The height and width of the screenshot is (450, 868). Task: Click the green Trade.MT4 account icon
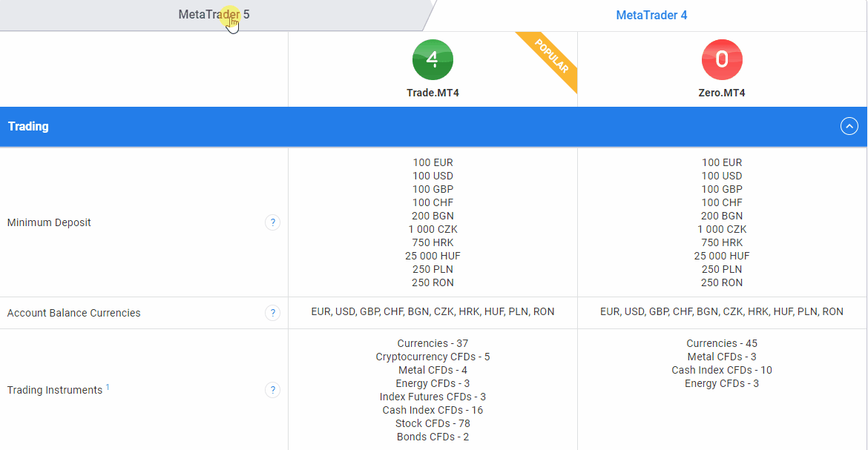pyautogui.click(x=433, y=60)
